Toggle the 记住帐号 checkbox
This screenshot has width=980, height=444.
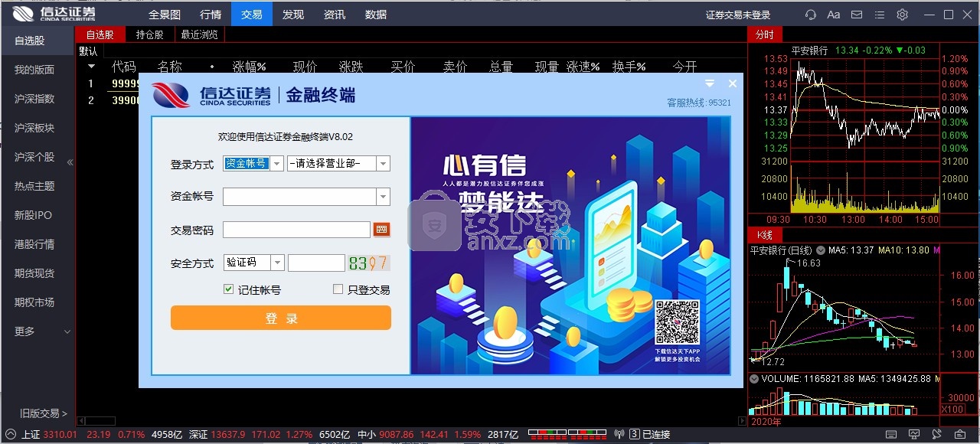(228, 289)
